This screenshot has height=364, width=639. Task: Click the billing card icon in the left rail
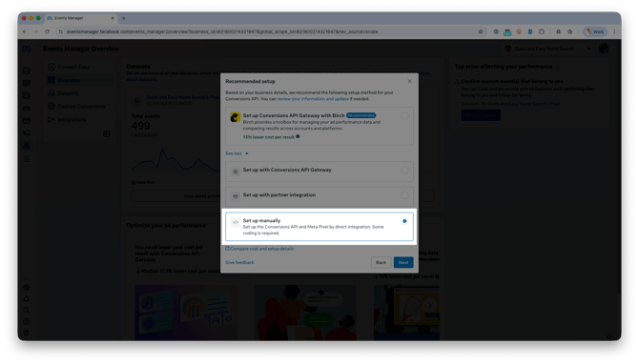click(27, 121)
